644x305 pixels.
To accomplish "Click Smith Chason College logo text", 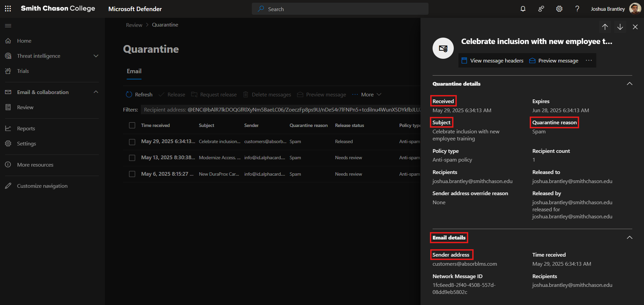I will (x=58, y=8).
